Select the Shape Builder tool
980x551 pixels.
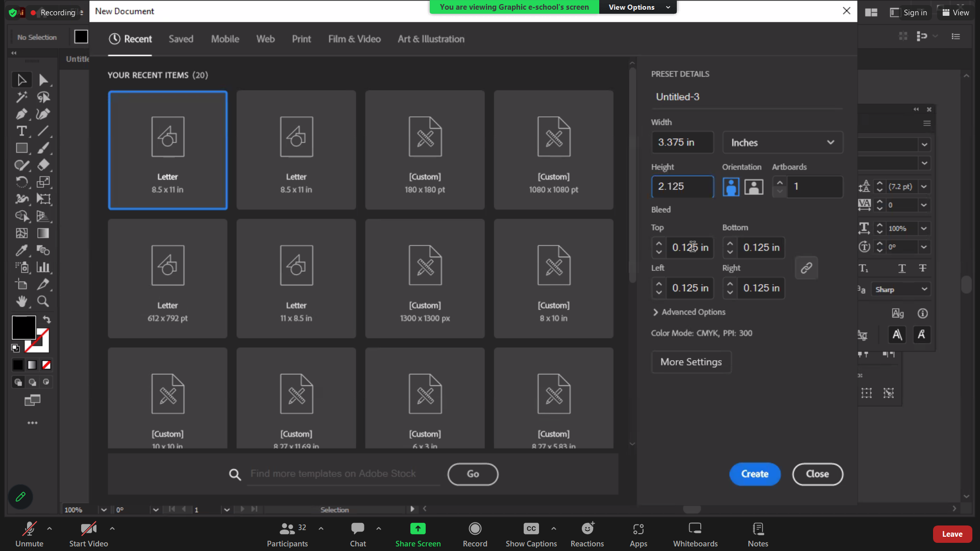tap(21, 216)
